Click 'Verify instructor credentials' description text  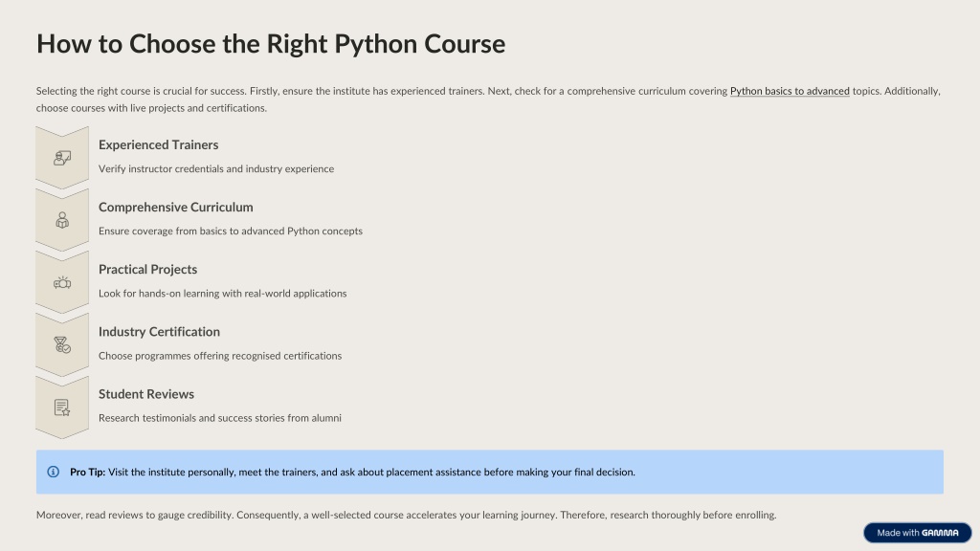click(x=216, y=169)
